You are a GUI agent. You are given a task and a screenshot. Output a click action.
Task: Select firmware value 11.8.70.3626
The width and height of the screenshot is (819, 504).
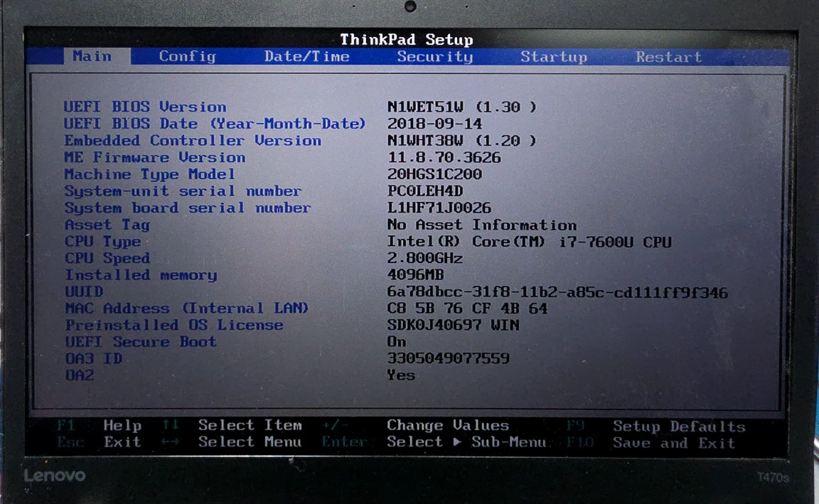tap(444, 157)
